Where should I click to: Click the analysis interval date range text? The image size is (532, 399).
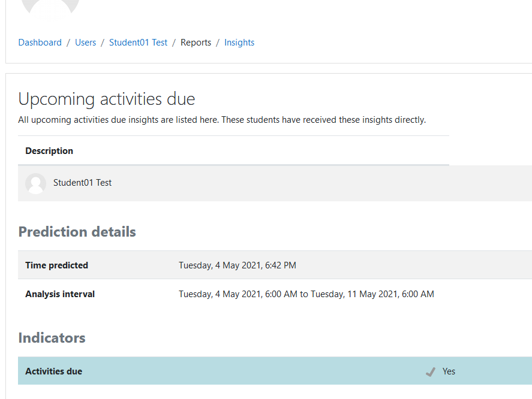click(x=306, y=294)
